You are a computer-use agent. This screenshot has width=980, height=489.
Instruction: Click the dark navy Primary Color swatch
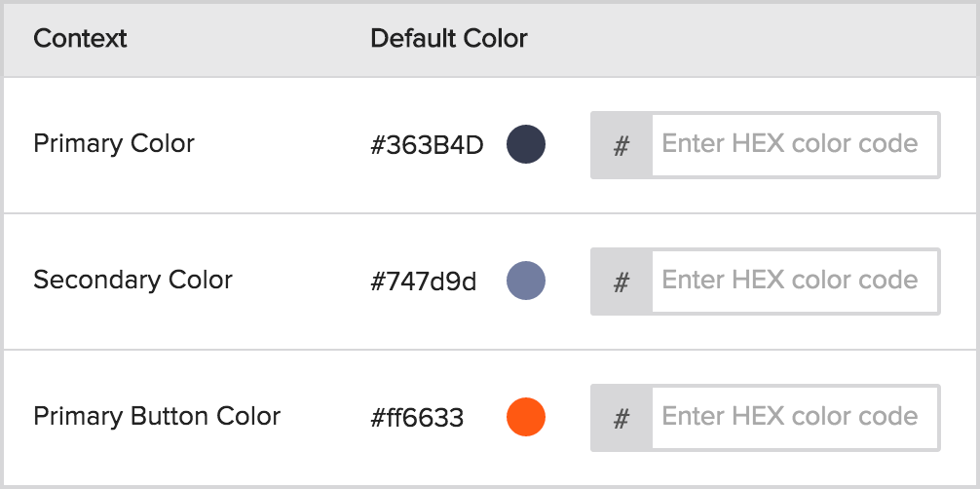click(526, 145)
